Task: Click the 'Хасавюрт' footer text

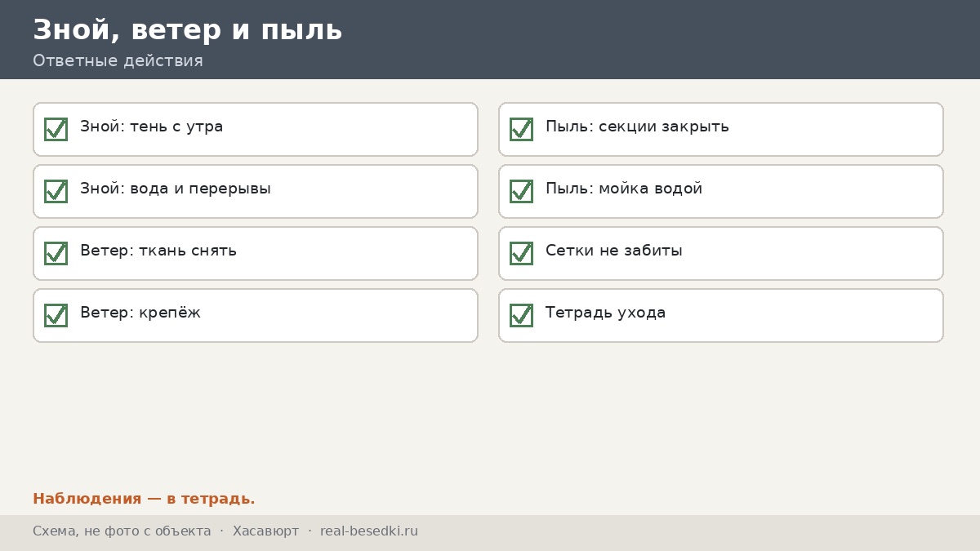Action: click(265, 531)
